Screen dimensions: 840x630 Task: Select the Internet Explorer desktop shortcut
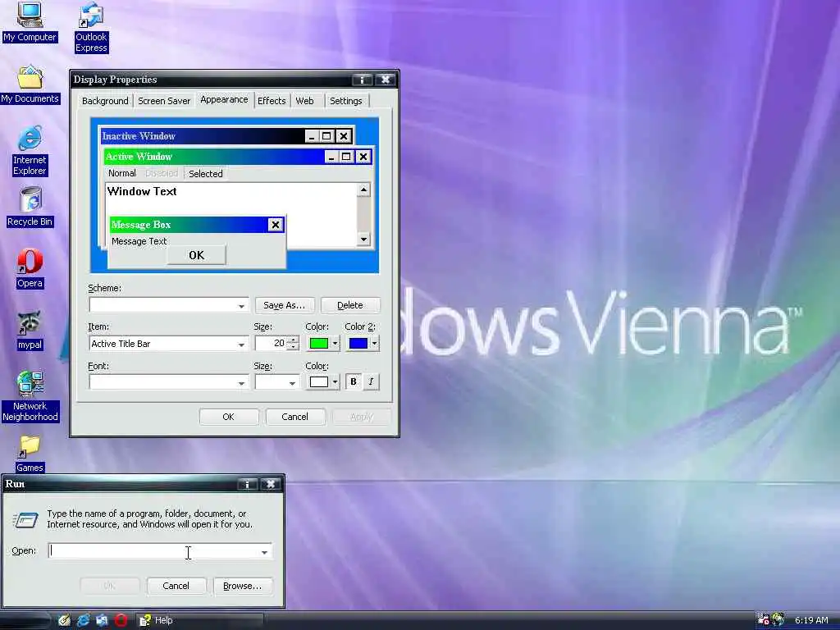[x=30, y=151]
